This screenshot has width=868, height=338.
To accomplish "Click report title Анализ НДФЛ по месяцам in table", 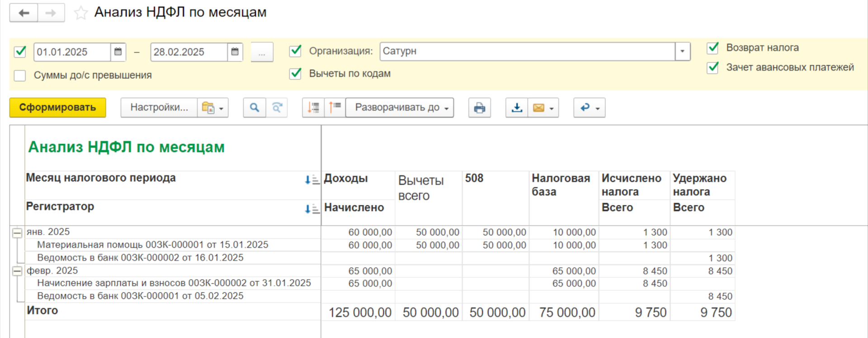I will [x=126, y=148].
